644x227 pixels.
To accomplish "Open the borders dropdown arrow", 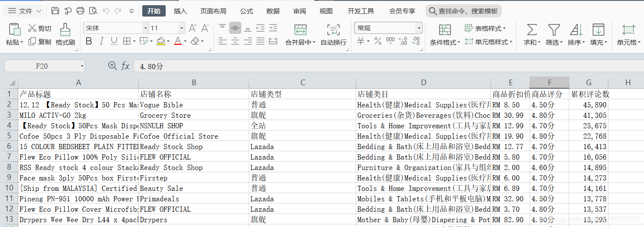I will coord(134,41).
